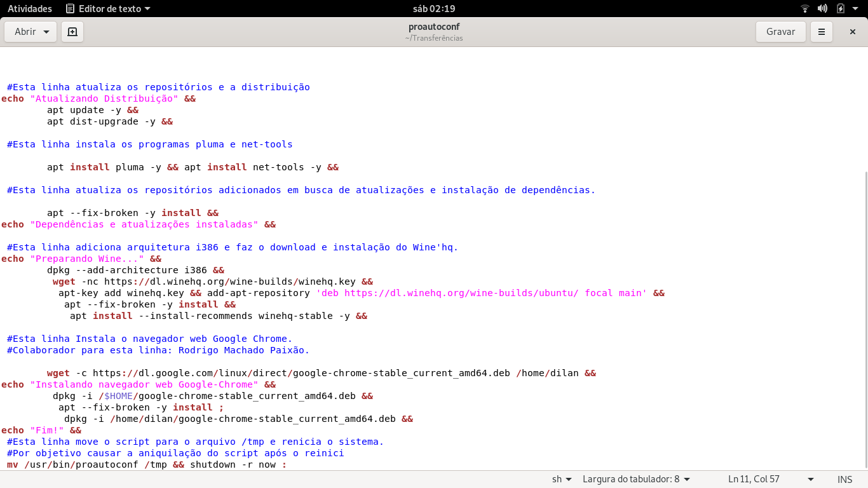Click the line apt update -y &&

93,110
